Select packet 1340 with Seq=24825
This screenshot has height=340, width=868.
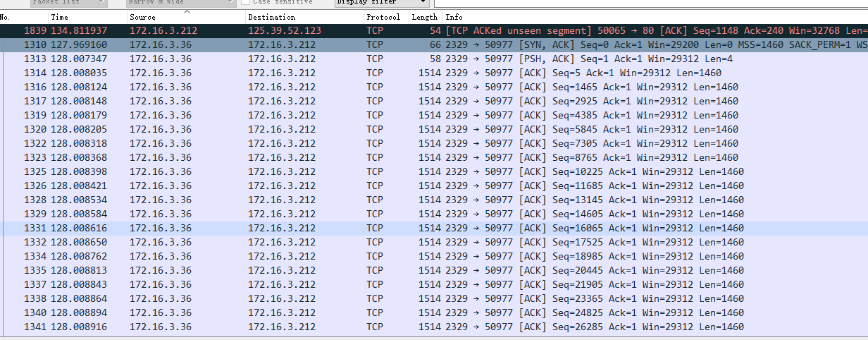tap(434, 312)
